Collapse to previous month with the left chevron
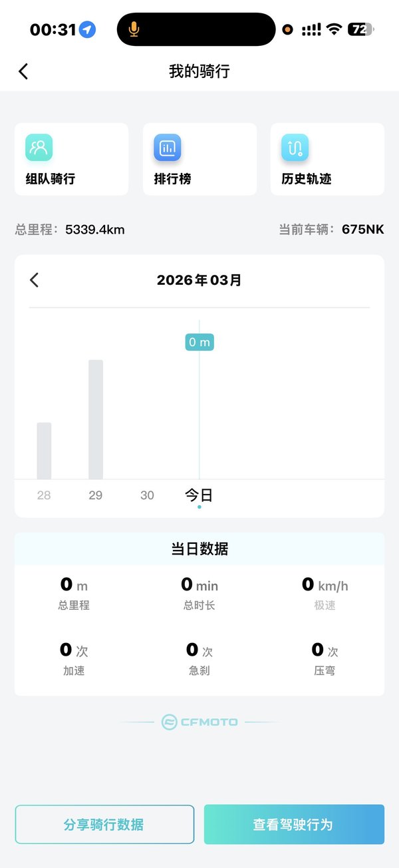The height and width of the screenshot is (868, 399). pos(34,280)
